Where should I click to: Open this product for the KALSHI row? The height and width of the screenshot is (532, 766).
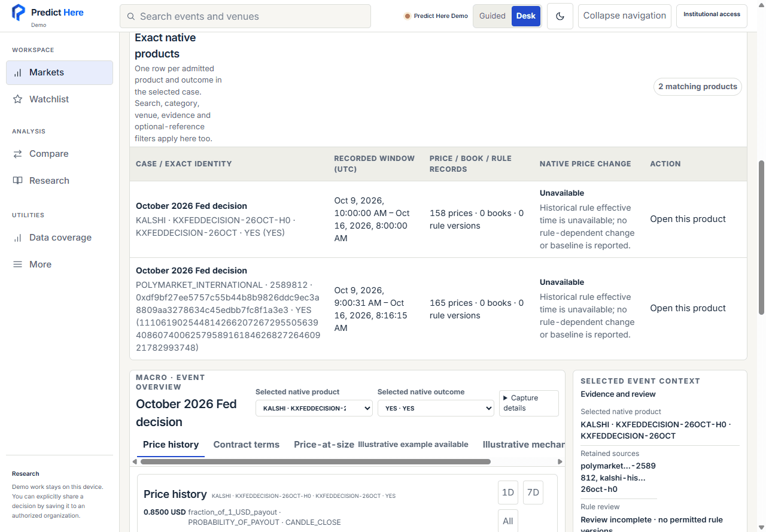(688, 219)
